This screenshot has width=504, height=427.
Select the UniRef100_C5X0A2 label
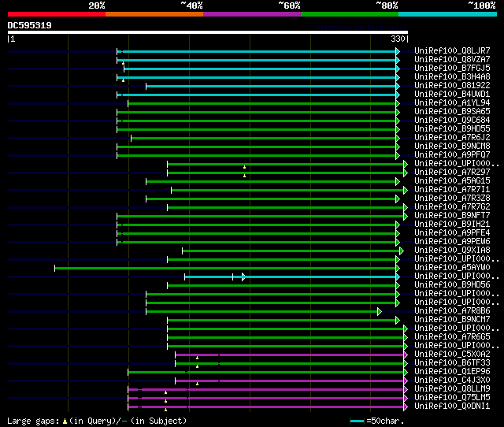[x=452, y=355]
